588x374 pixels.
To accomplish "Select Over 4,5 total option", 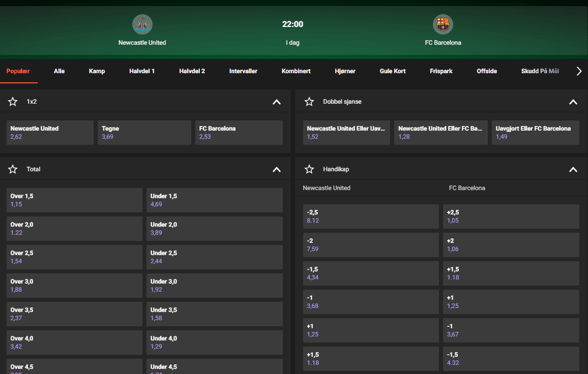I will pyautogui.click(x=74, y=366).
